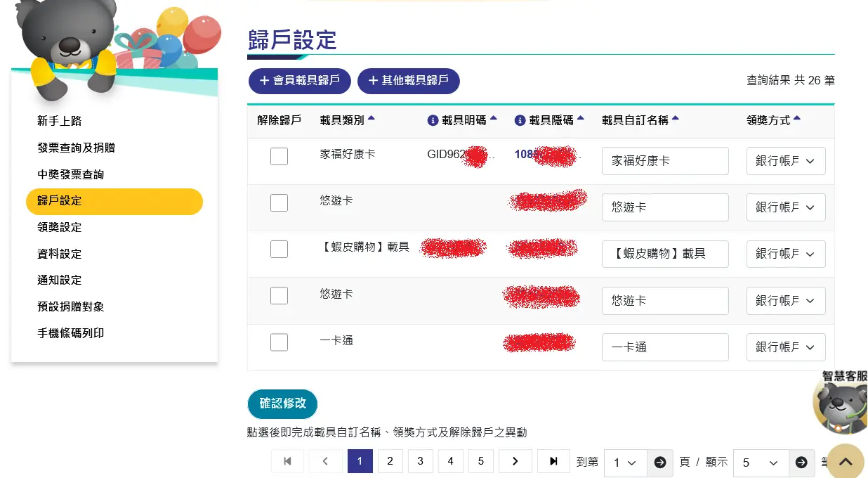Image resolution: width=868 pixels, height=478 pixels.
Task: Open the rows-per-page display dropdown
Action: 761,463
